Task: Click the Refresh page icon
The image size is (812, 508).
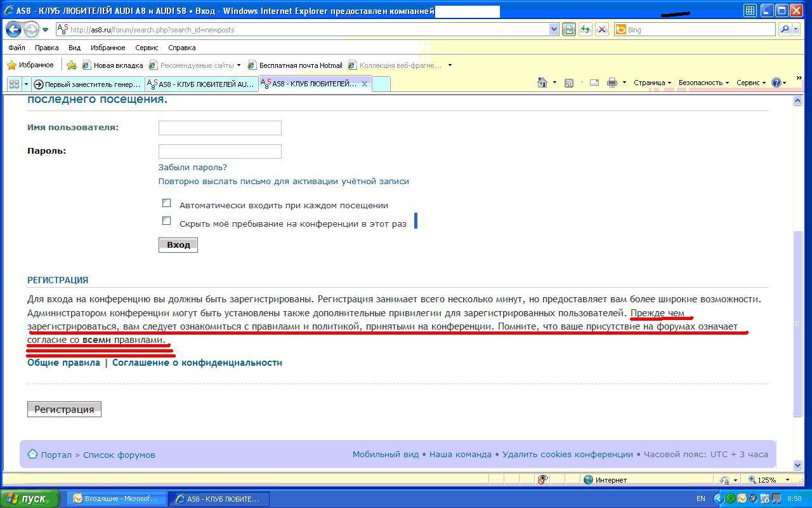Action: tap(585, 29)
